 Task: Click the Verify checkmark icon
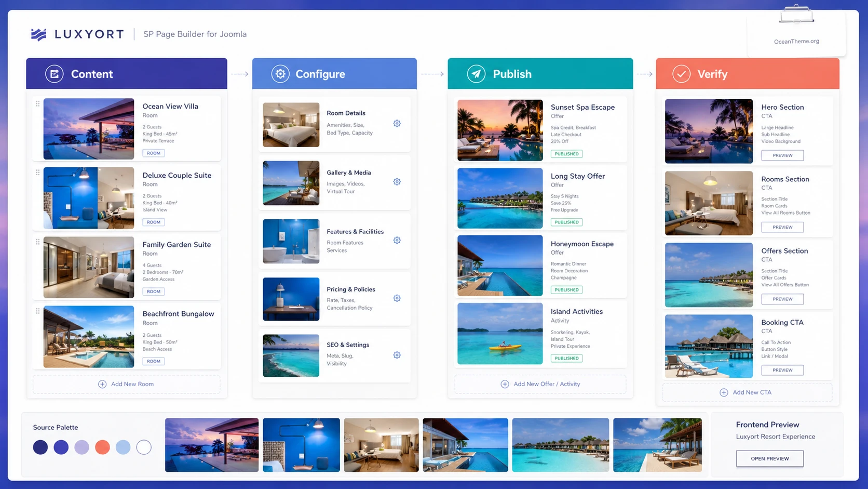coord(681,74)
